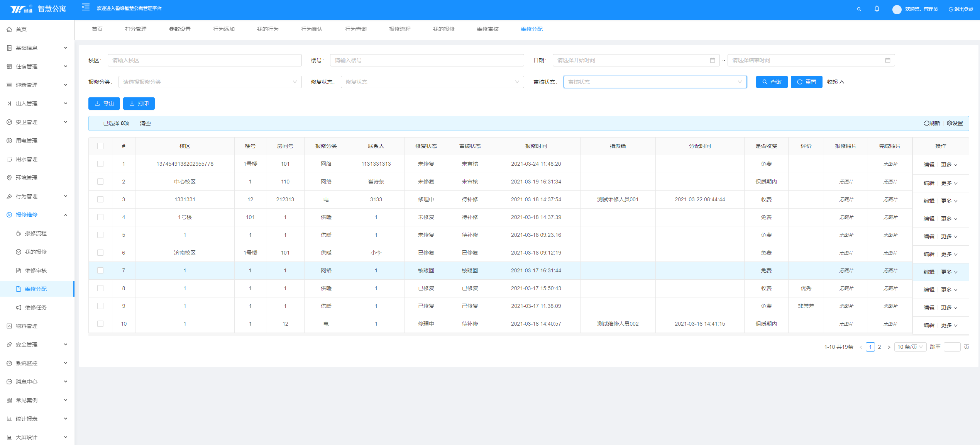This screenshot has width=980, height=445.
Task: Click the 查询 search button
Action: point(771,82)
